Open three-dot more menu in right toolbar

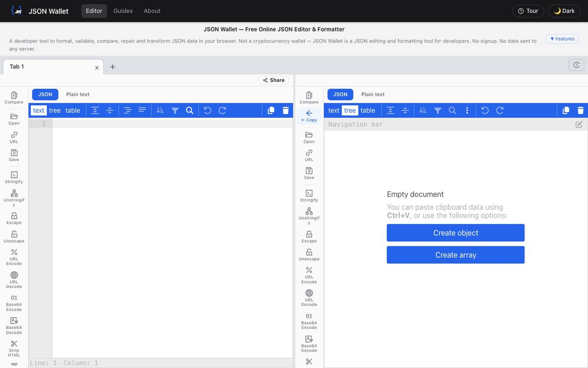[x=467, y=110]
